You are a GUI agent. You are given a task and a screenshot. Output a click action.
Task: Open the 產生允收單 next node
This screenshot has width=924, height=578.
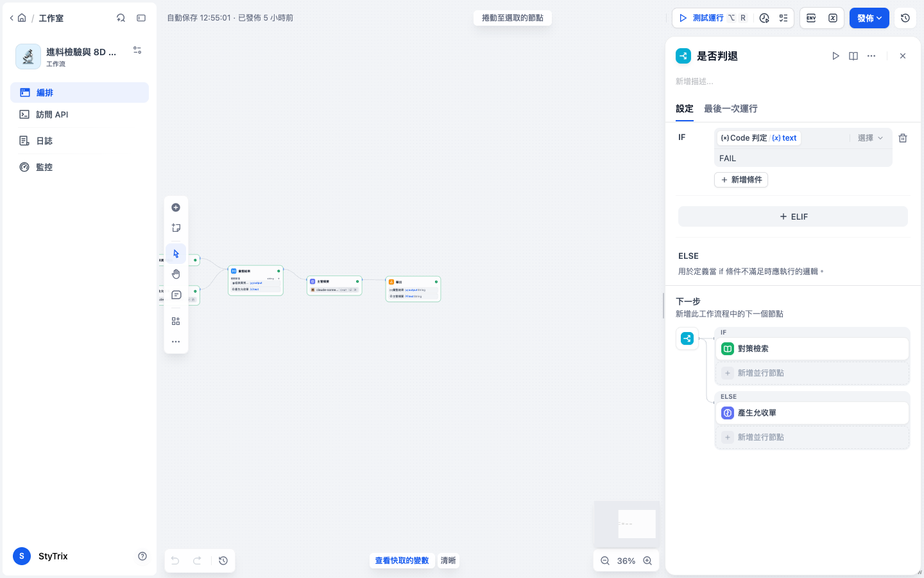click(812, 413)
